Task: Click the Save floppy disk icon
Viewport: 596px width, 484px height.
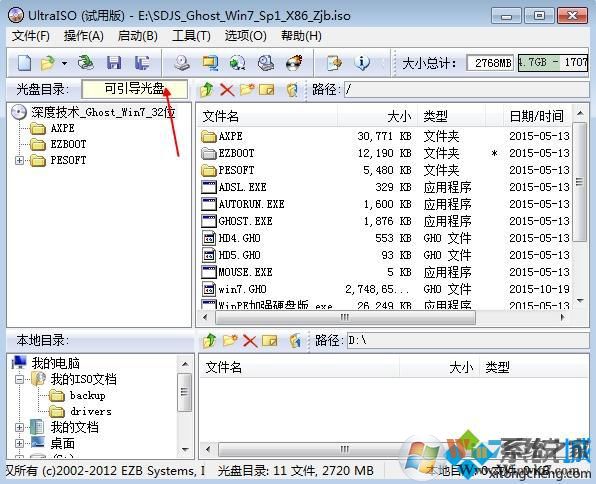Action: coord(114,63)
